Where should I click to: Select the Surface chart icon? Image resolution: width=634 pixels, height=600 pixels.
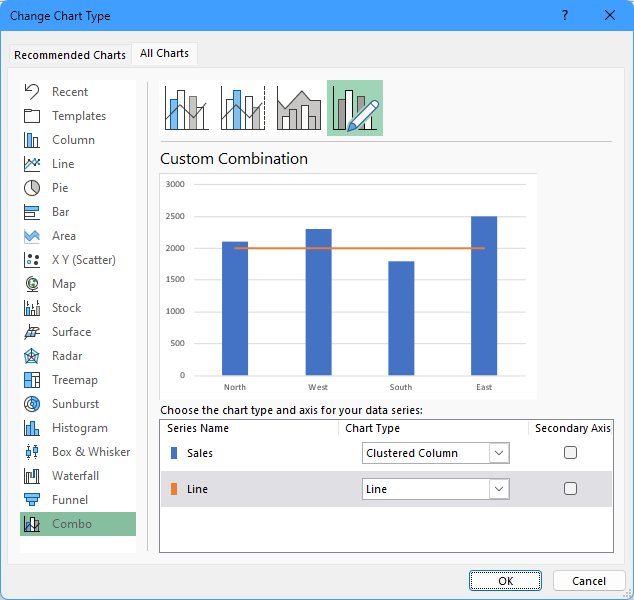coord(32,332)
